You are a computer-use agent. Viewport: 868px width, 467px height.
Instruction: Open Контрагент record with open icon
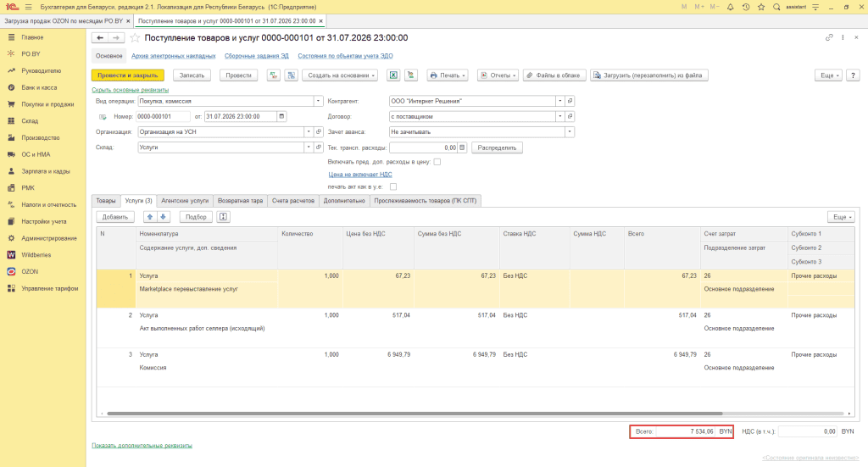(570, 101)
